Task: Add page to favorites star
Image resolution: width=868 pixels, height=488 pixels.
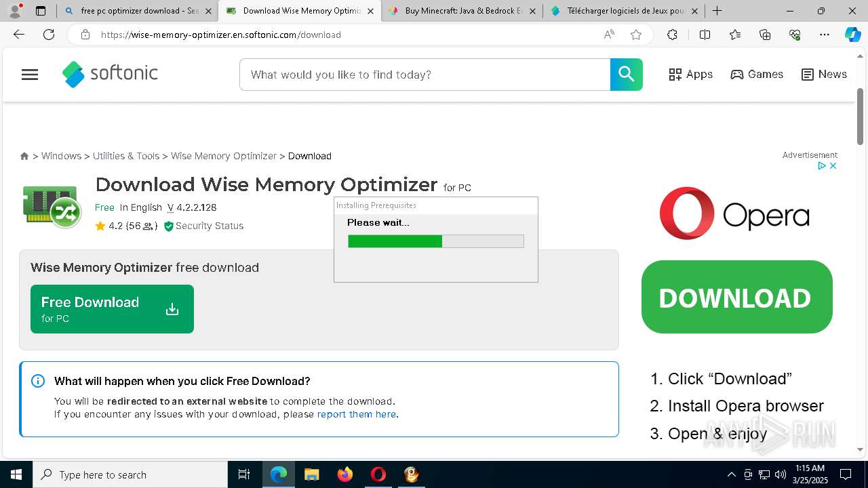Action: coord(636,35)
